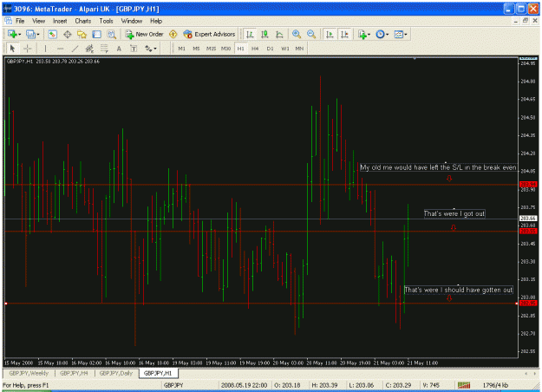This screenshot has width=542, height=392.
Task: Switch to M1 timeframe
Action: (x=181, y=49)
